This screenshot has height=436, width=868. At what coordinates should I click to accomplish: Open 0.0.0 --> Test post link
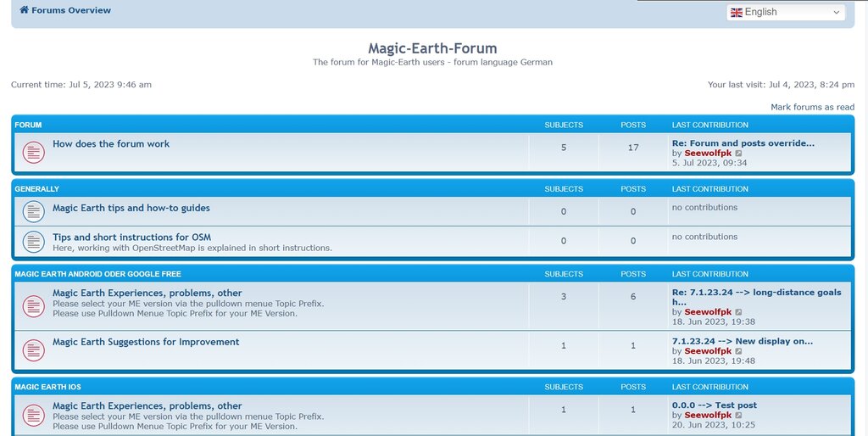pos(714,405)
